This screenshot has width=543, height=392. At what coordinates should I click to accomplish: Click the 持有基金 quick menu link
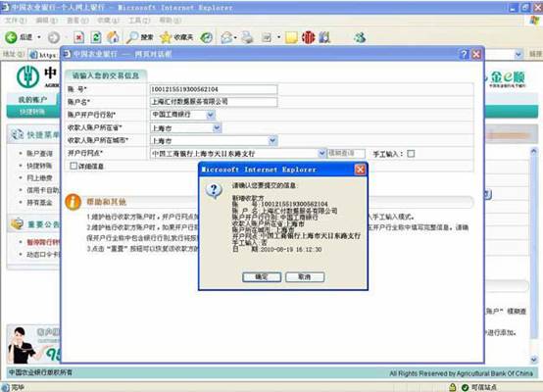39,202
